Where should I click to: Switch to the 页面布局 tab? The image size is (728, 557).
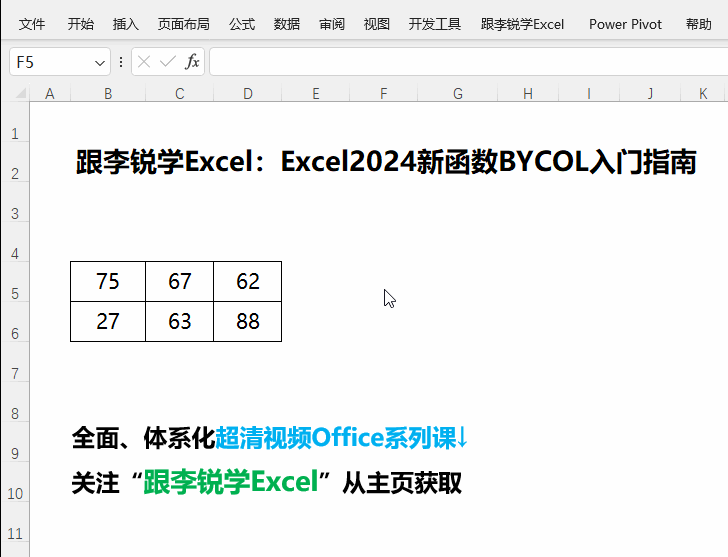[x=183, y=24]
